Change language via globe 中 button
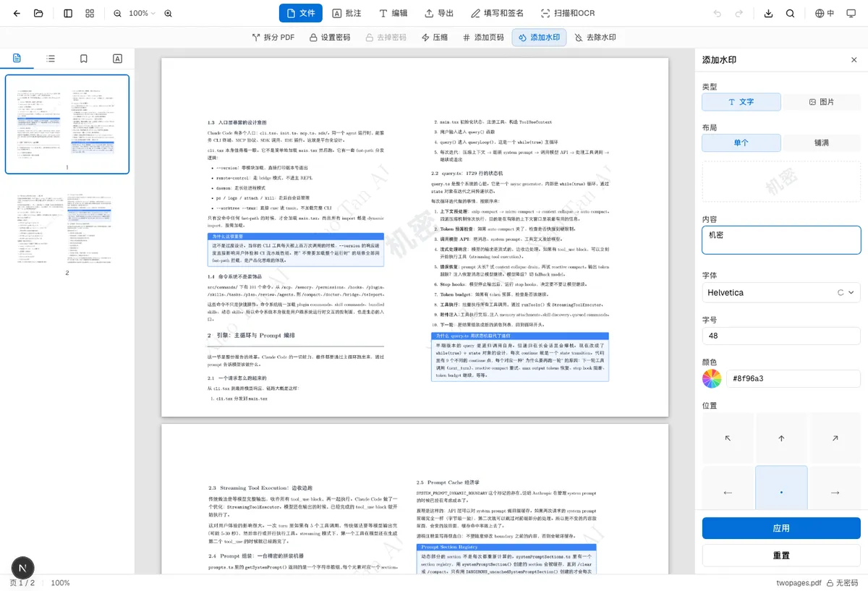Image resolution: width=868 pixels, height=591 pixels. click(825, 13)
